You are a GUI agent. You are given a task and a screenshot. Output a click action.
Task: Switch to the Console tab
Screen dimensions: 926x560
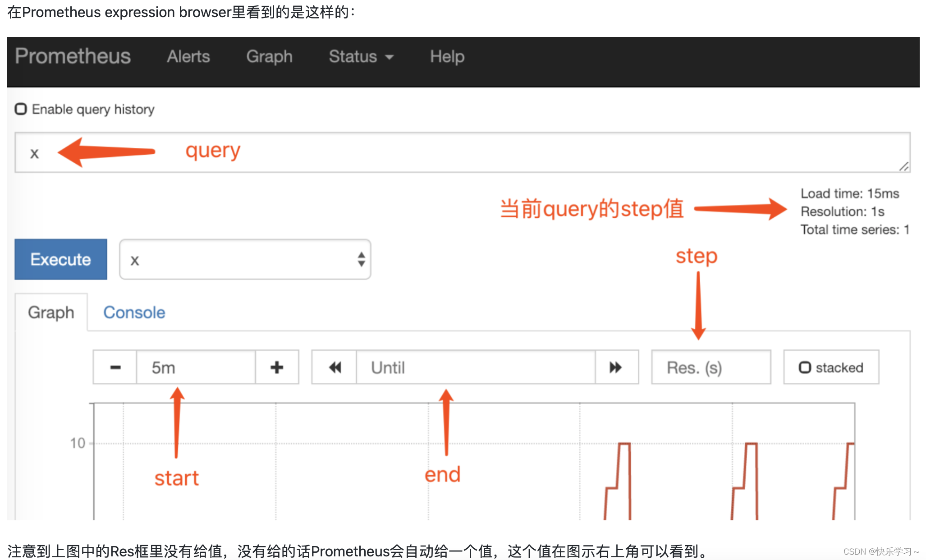[134, 312]
